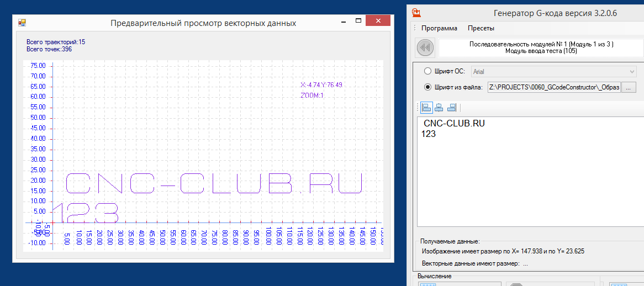Viewport: 644px width, 286px height.
Task: Click the font file path field
Action: pyautogui.click(x=554, y=87)
